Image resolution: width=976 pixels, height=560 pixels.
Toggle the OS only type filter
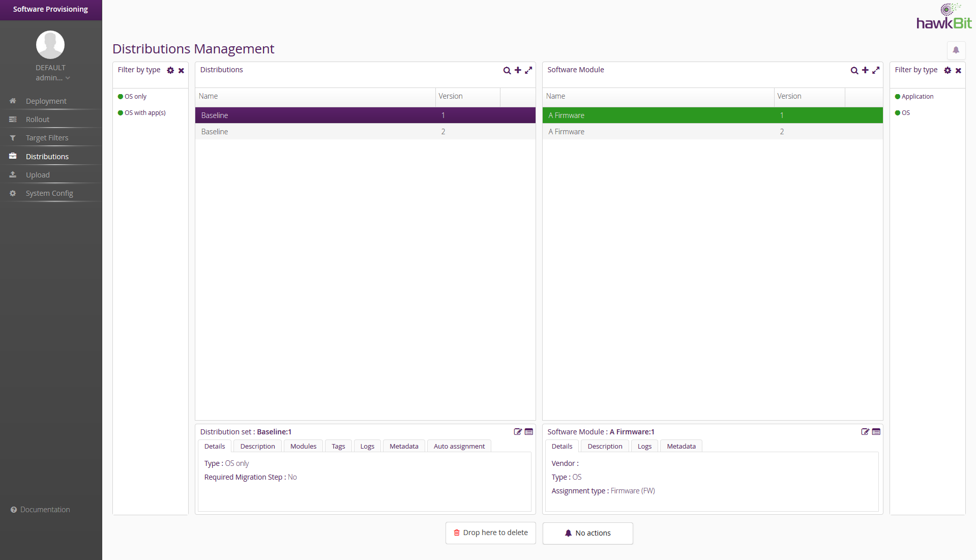click(x=135, y=97)
